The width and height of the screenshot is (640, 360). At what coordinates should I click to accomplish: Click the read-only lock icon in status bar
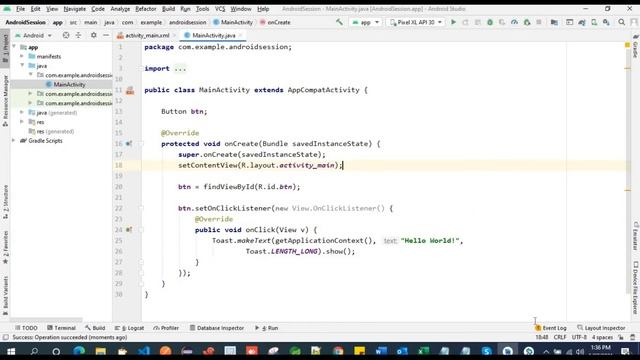click(621, 338)
